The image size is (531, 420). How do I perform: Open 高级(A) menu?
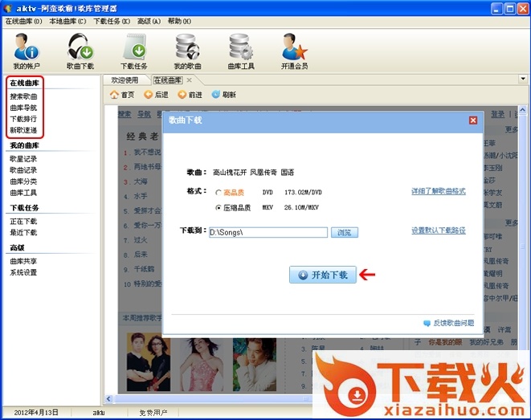(149, 22)
